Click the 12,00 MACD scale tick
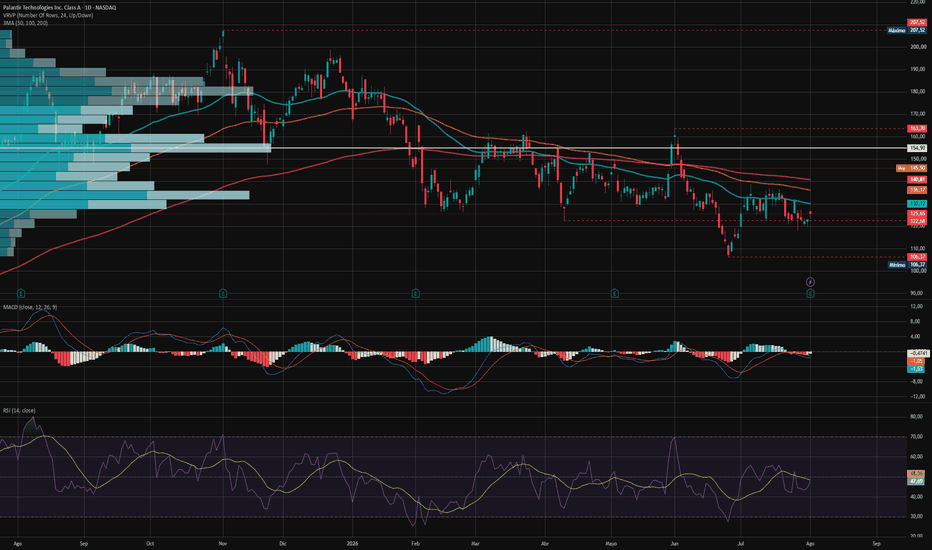This screenshot has height=550, width=932. click(917, 306)
